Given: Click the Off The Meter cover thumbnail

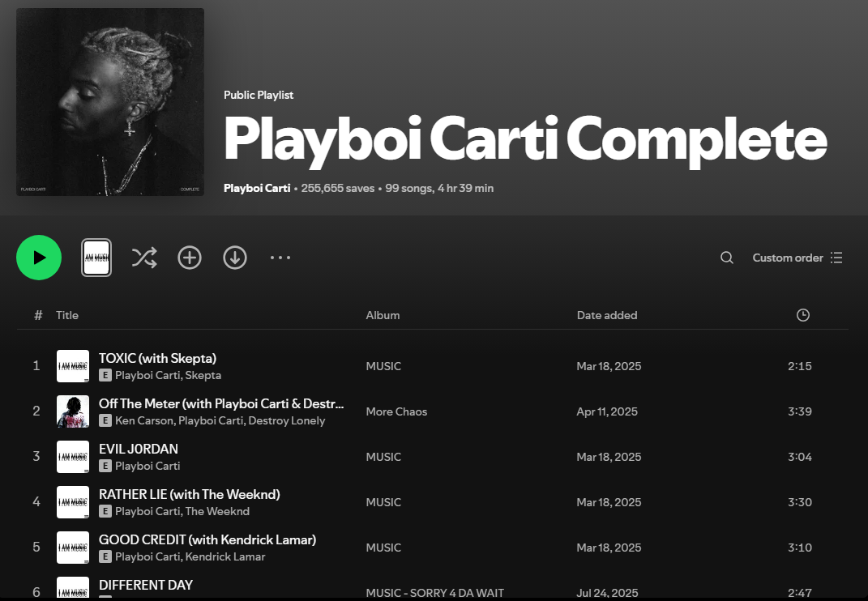Looking at the screenshot, I should (x=73, y=411).
